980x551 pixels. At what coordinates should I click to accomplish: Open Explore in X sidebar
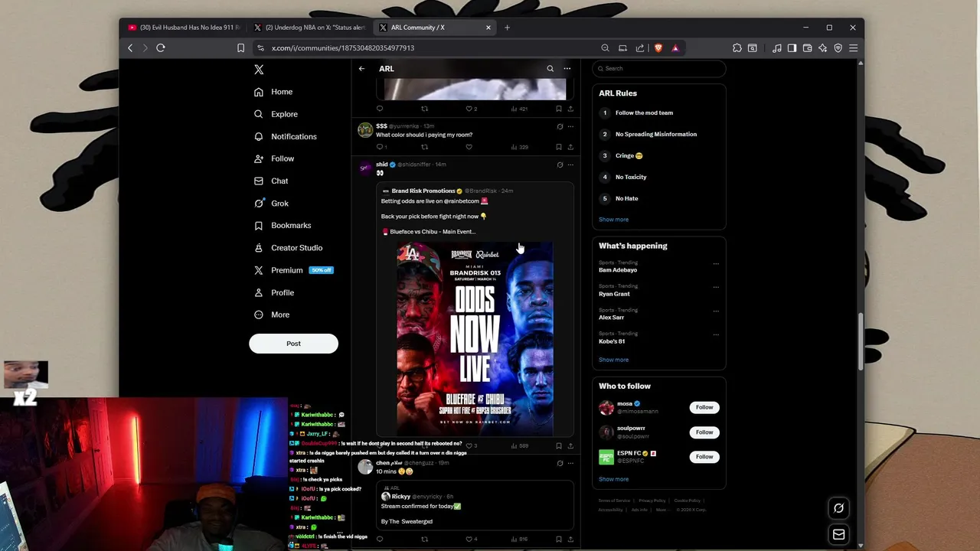pyautogui.click(x=276, y=114)
